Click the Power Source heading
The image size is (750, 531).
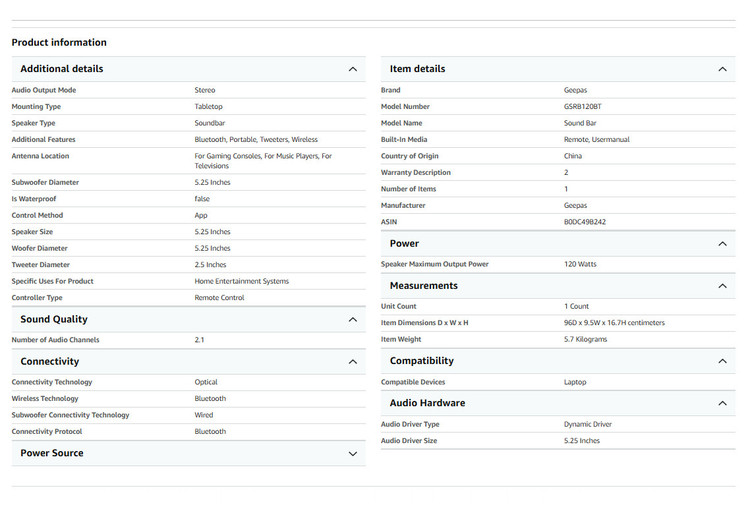pyautogui.click(x=52, y=453)
